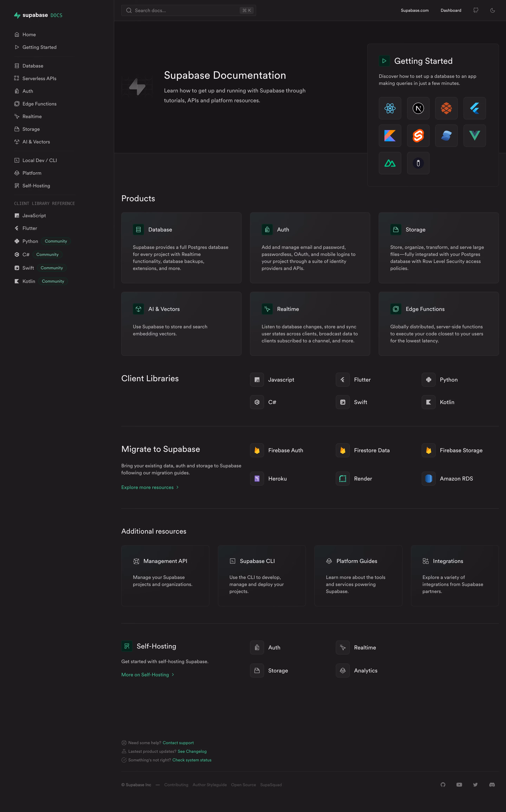
Task: Open the Nuxt quickstart icon
Action: point(390,163)
